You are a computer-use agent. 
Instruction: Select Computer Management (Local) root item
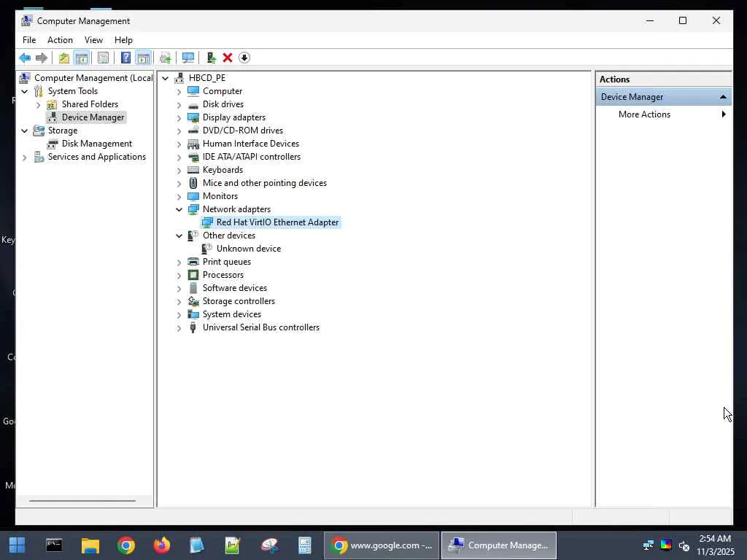93,78
